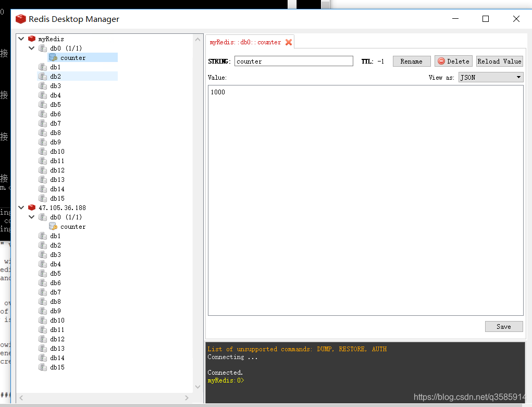
Task: Click tree panel scroll down arrow
Action: 198,387
